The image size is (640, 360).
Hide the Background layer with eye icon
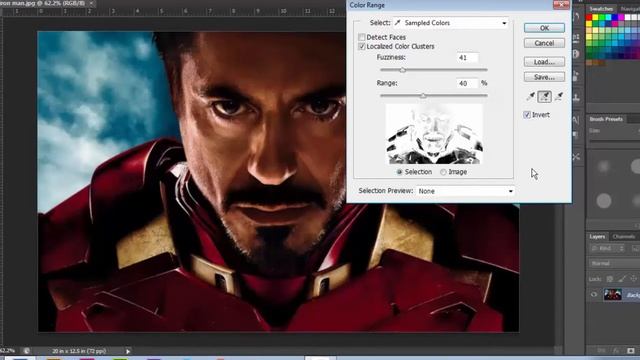pos(593,295)
